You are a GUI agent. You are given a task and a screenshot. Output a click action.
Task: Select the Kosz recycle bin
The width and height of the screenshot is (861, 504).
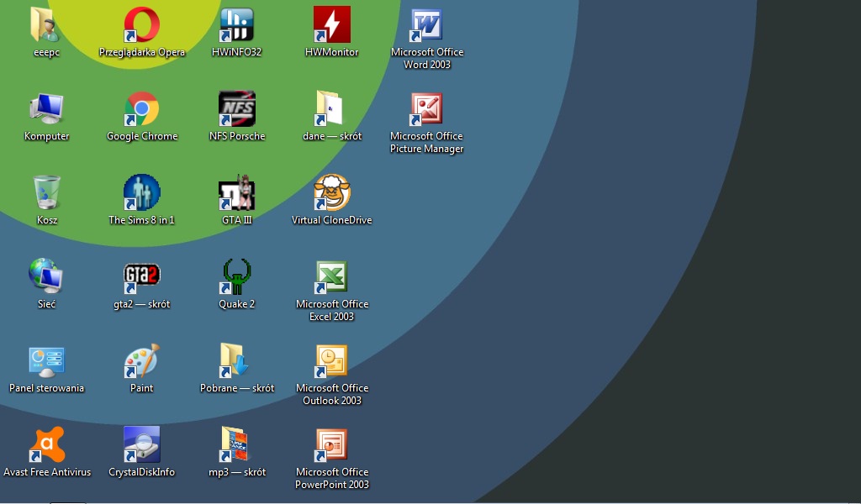pyautogui.click(x=46, y=192)
